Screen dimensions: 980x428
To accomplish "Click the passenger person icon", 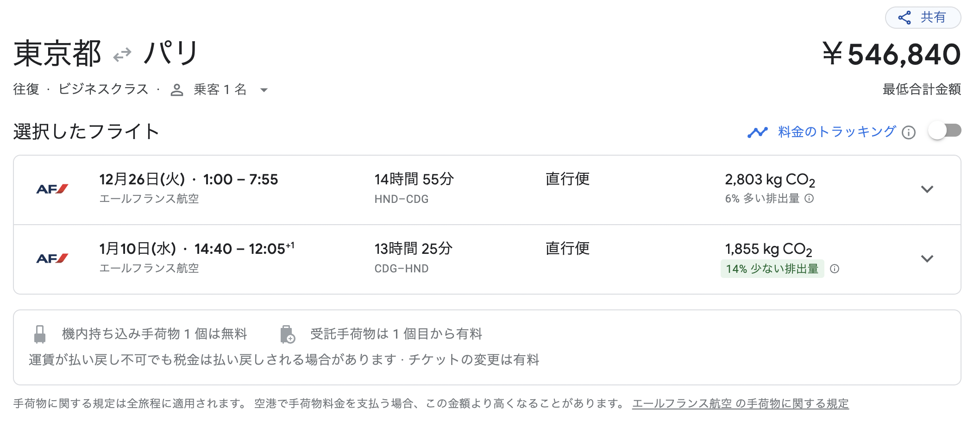I will coord(177,90).
